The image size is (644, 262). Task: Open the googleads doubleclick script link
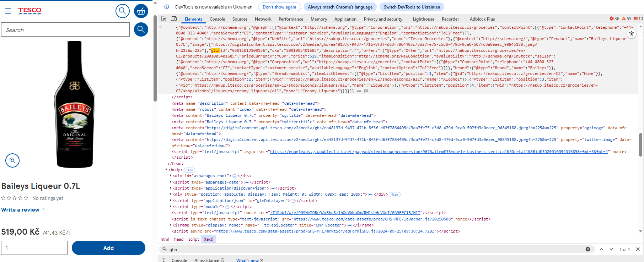(439, 152)
